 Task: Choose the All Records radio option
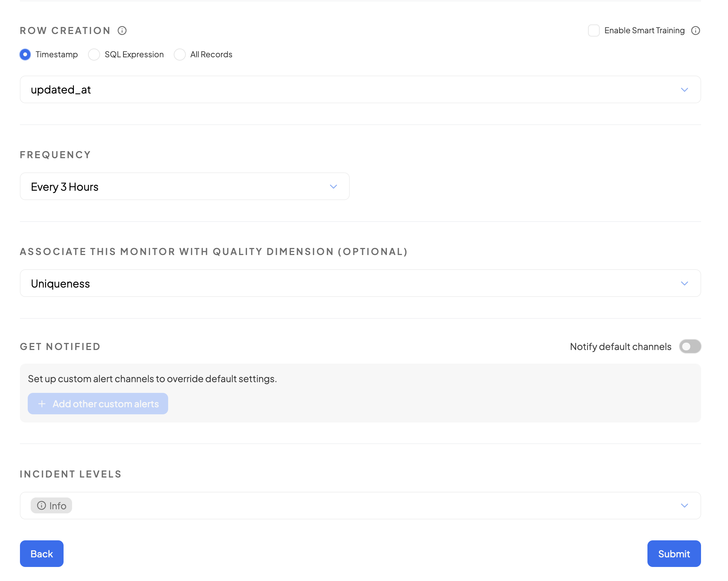180,55
